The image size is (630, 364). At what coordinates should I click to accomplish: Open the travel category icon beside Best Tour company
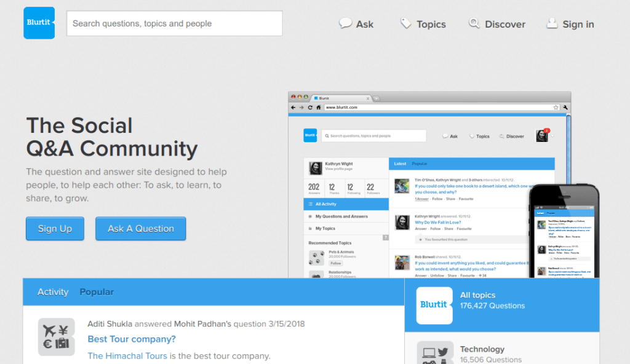pos(56,336)
